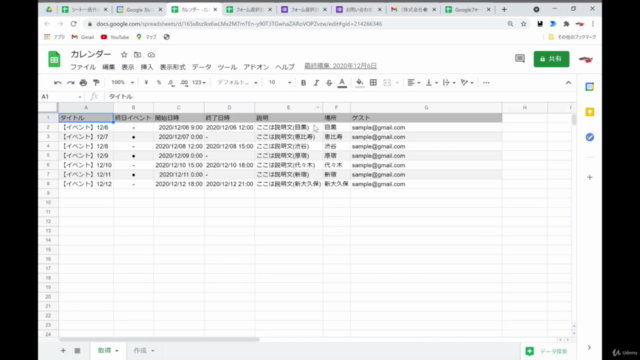
Task: Open text wrapping dropdown
Action: [x=449, y=82]
